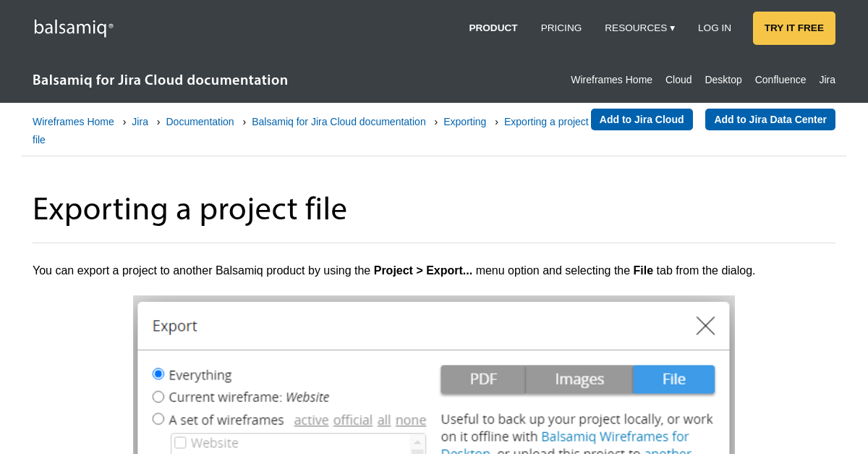
Task: Open the PRICING page
Action: [x=561, y=28]
